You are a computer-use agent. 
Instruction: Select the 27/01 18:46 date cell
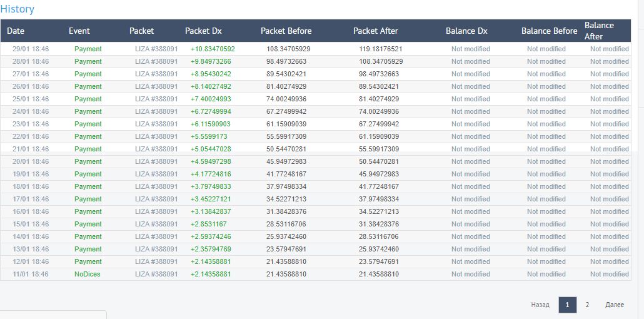(x=31, y=74)
